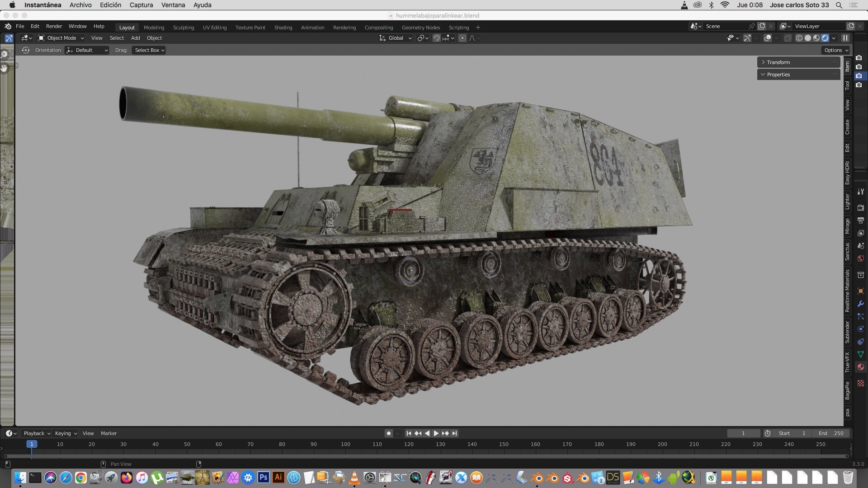Open Global transform orientation dropdown
Viewport: 868px width, 488px height.
click(x=395, y=38)
